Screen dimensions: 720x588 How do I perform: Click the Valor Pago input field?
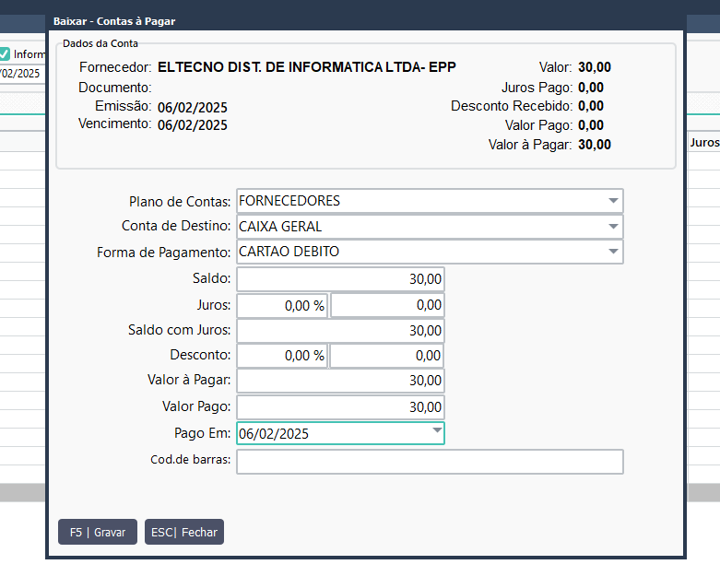(340, 406)
